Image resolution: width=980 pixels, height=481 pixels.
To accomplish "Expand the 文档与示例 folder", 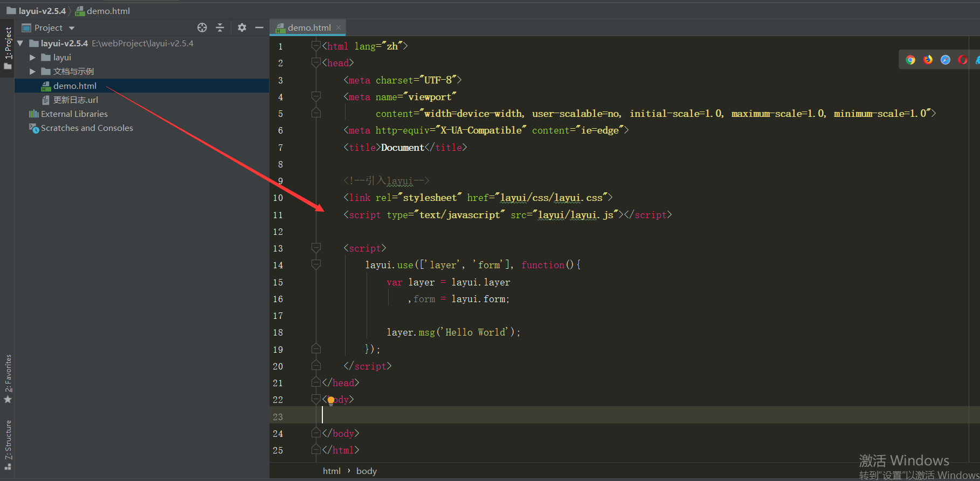I will tap(33, 71).
